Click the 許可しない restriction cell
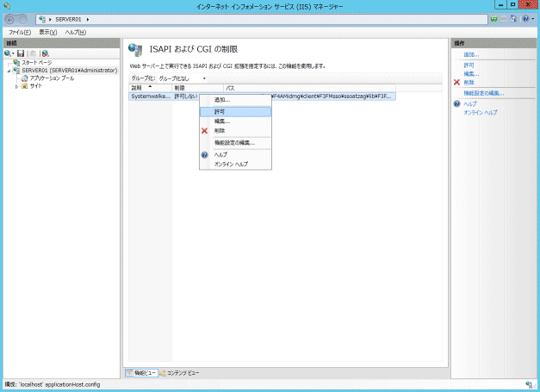This screenshot has width=540, height=392. coord(186,96)
